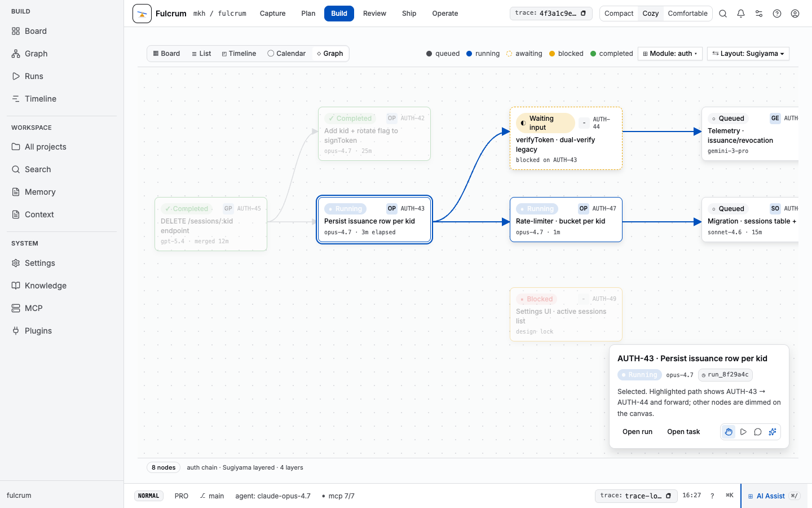Toggle the queued status filter
This screenshot has height=508, width=812.
click(x=443, y=54)
